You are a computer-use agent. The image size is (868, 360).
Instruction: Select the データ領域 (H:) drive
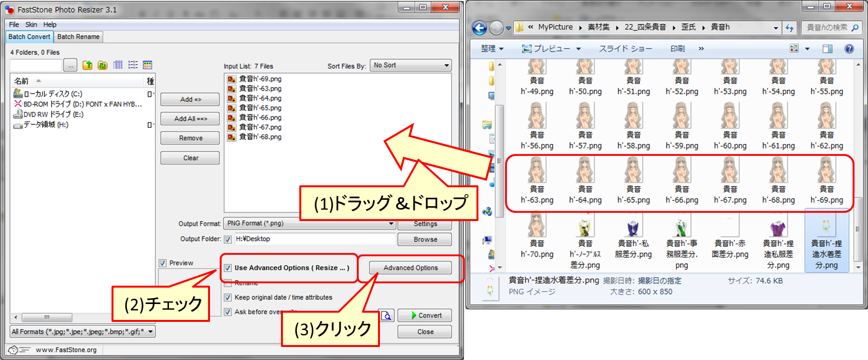(41, 125)
